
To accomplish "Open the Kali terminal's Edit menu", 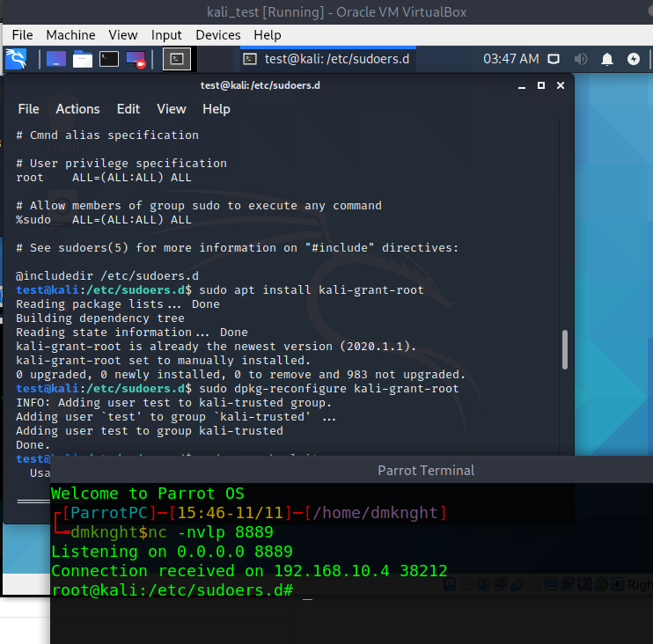I will click(128, 109).
